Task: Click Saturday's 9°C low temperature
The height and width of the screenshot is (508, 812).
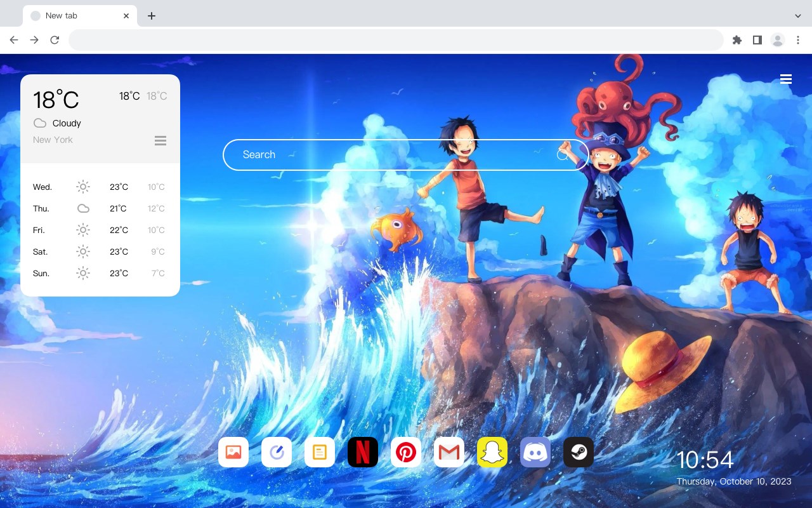Action: [158, 252]
